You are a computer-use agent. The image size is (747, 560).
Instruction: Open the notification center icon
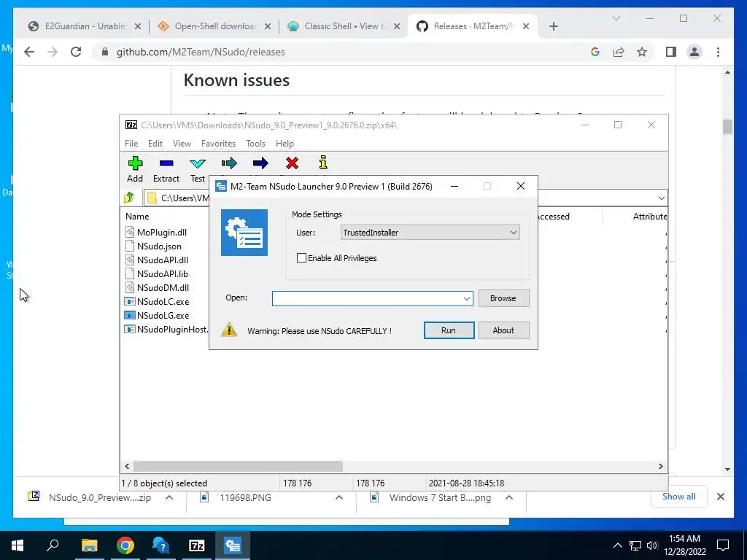pyautogui.click(x=723, y=545)
